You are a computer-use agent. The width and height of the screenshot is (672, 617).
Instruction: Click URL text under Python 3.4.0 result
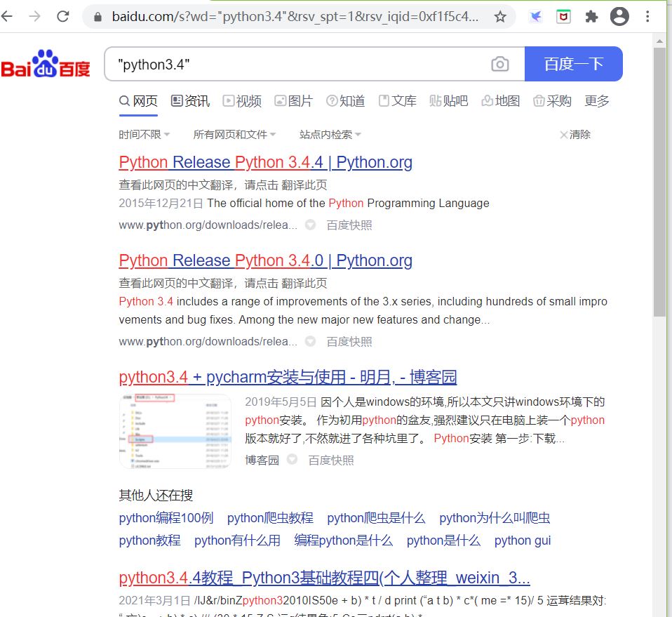coord(208,342)
